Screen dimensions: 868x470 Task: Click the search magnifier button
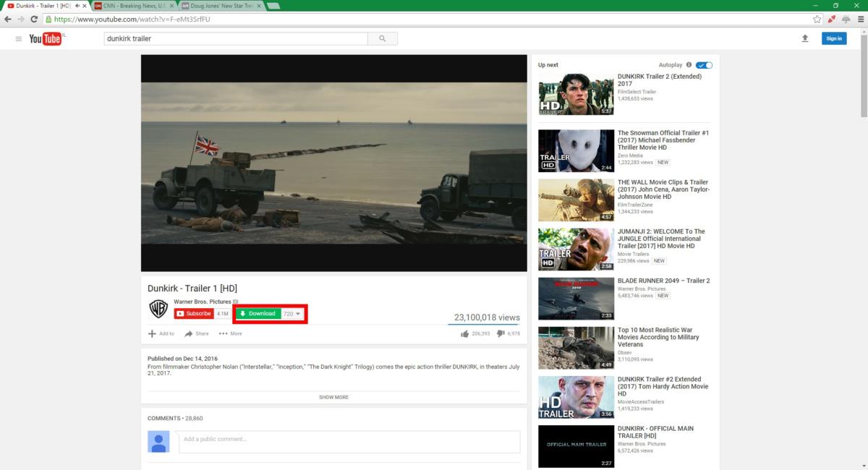(x=383, y=38)
